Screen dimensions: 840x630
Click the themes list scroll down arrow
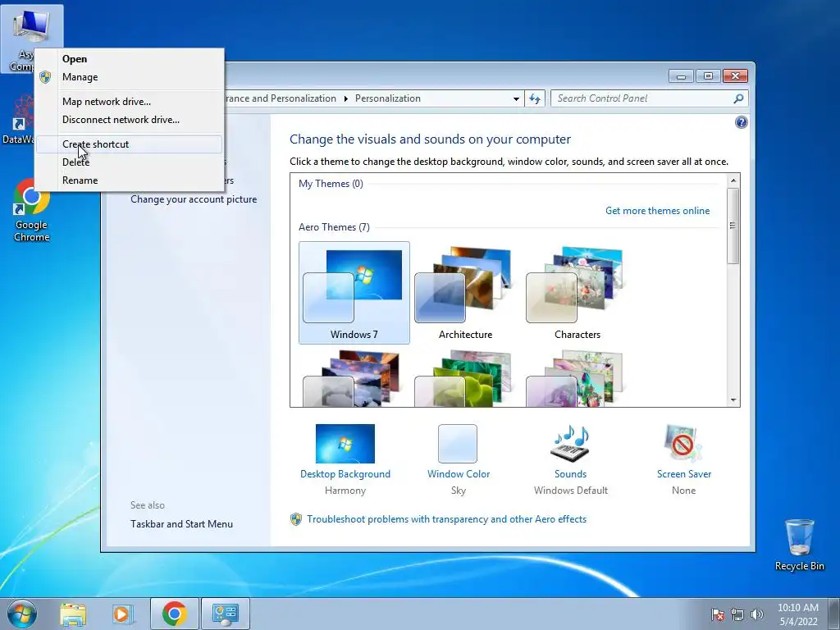point(733,400)
